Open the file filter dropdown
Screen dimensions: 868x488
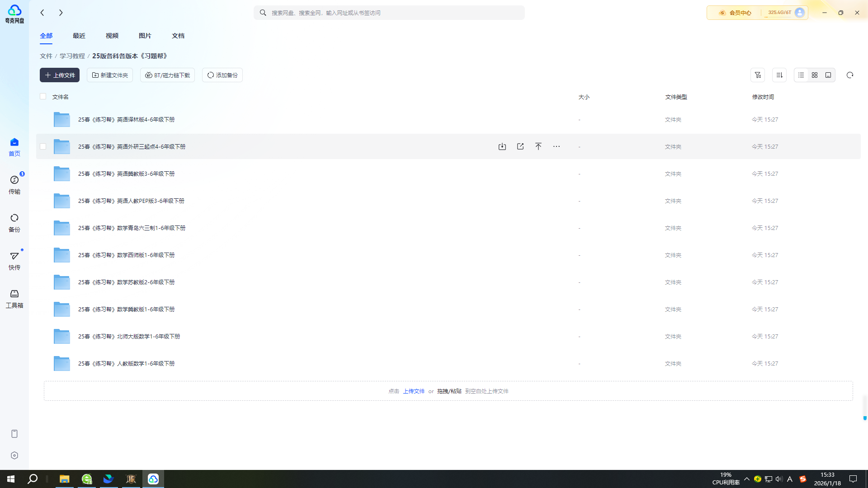pyautogui.click(x=757, y=75)
